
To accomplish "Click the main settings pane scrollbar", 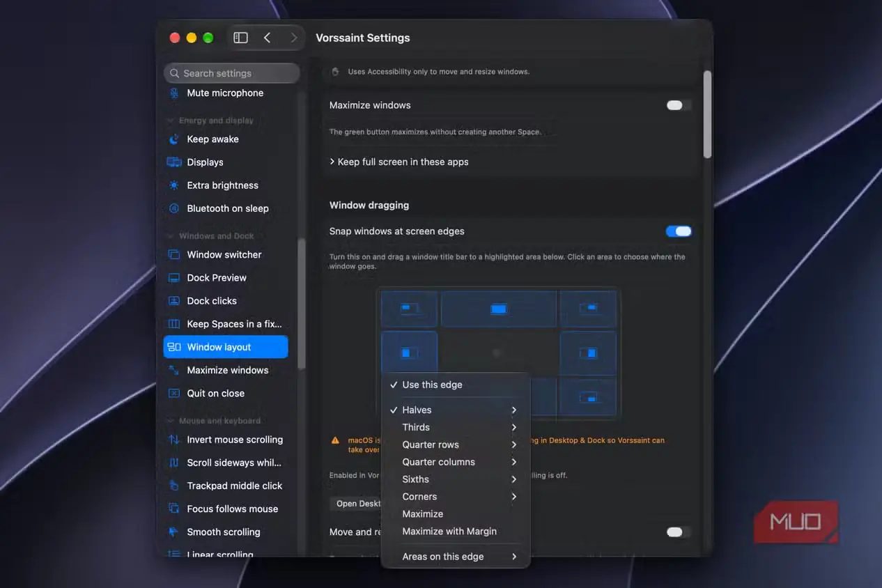I will [x=707, y=115].
